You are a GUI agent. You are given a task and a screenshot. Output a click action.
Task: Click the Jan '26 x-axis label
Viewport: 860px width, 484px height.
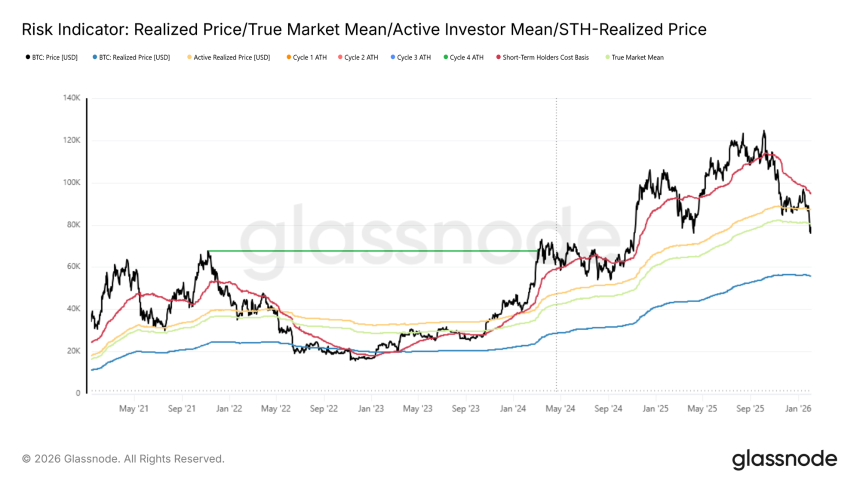pyautogui.click(x=798, y=409)
